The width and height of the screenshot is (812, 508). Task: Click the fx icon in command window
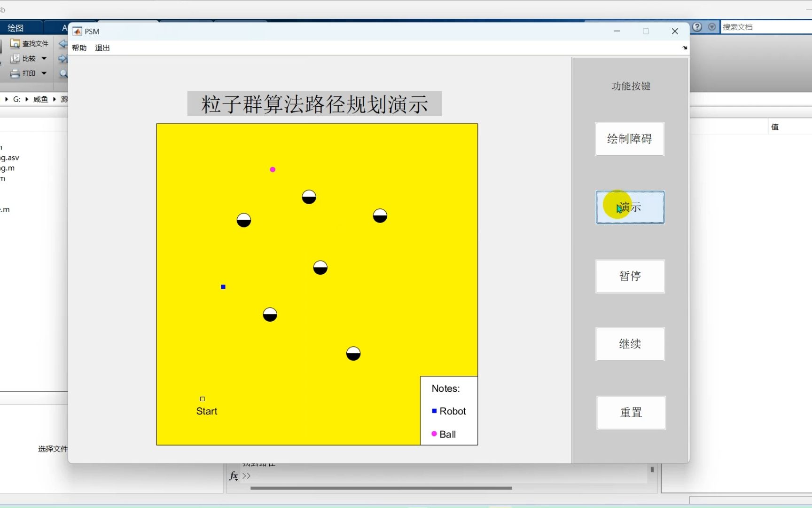234,476
